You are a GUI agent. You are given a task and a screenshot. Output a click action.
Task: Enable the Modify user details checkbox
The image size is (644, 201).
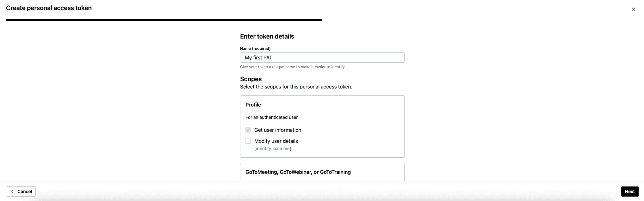pos(248,141)
